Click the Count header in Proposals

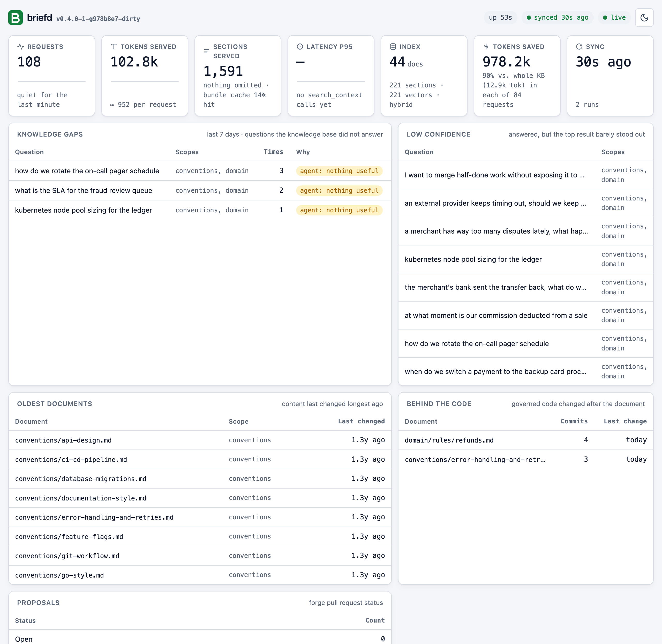click(375, 620)
